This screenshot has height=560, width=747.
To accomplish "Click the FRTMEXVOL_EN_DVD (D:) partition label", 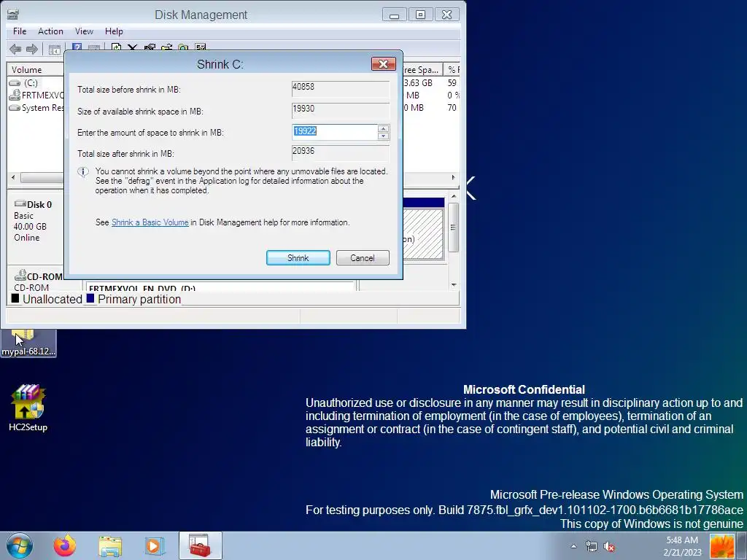I will (x=142, y=288).
